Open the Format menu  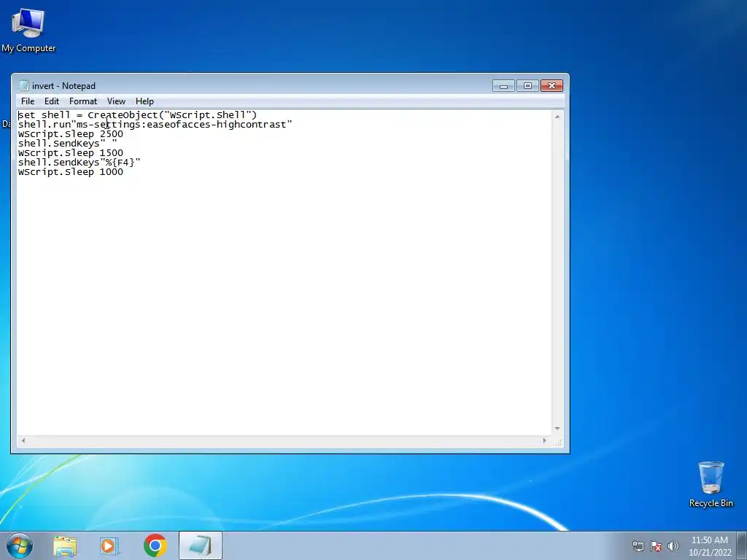(x=83, y=101)
